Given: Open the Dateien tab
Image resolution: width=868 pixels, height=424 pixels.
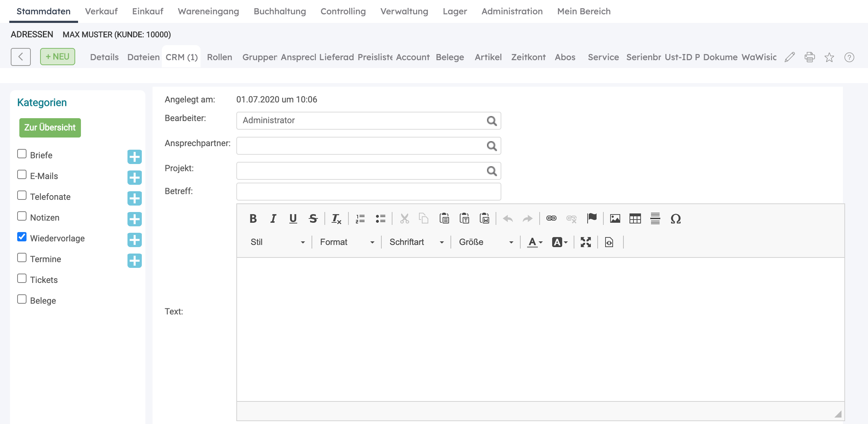Looking at the screenshot, I should [143, 57].
